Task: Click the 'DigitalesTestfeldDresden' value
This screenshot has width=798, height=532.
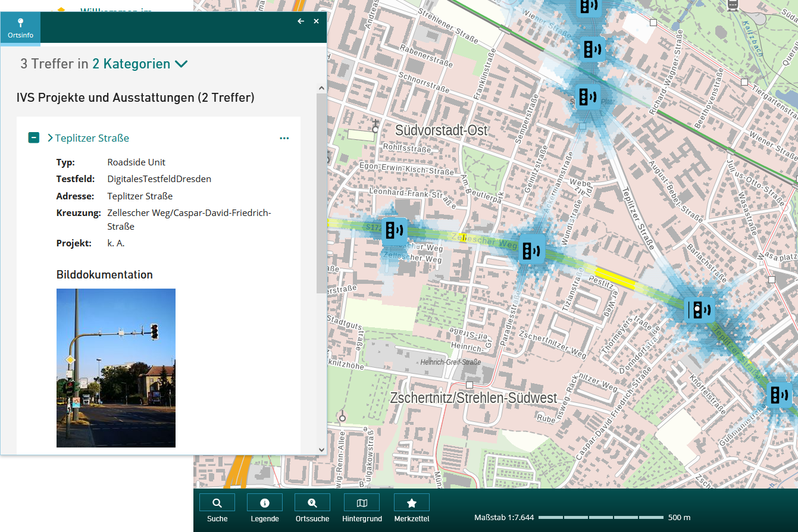Action: [159, 179]
